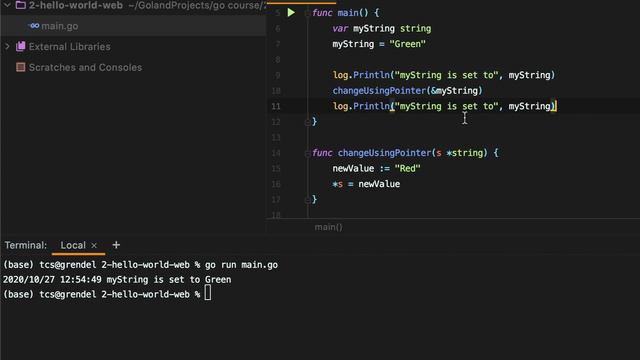Open main.go in project tree
The height and width of the screenshot is (360, 640).
point(60,26)
